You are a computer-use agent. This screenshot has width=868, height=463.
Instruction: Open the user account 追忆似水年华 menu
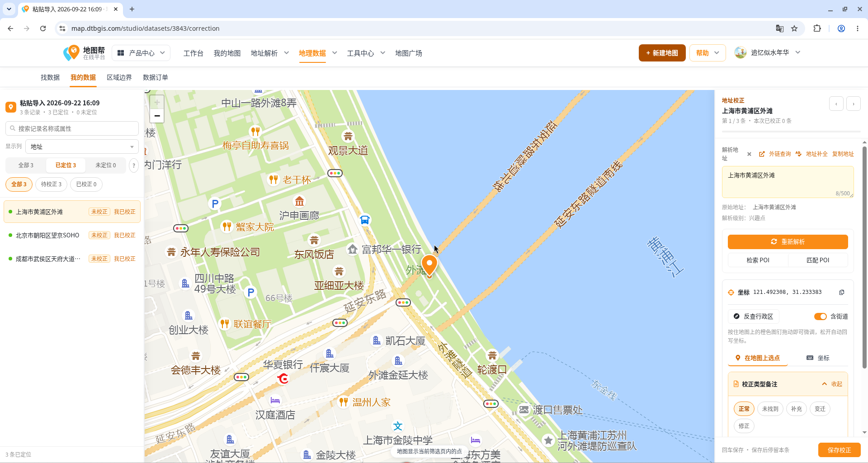(768, 52)
